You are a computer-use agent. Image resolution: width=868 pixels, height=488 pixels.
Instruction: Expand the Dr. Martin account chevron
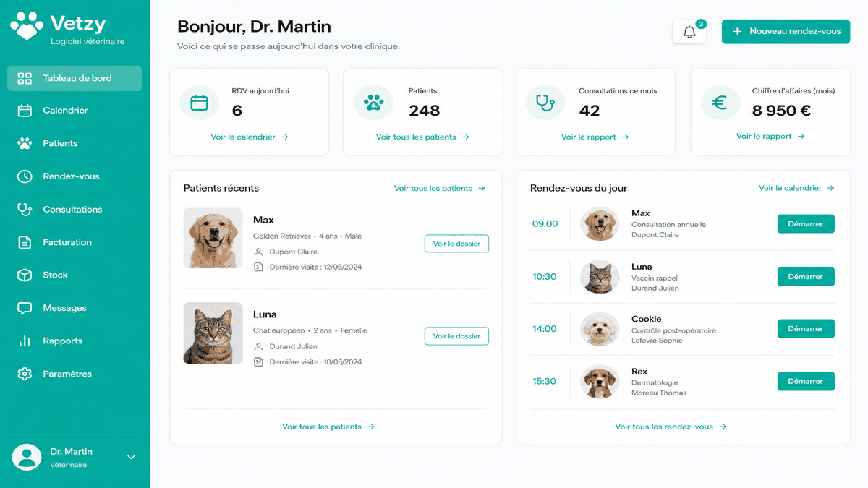click(x=131, y=457)
